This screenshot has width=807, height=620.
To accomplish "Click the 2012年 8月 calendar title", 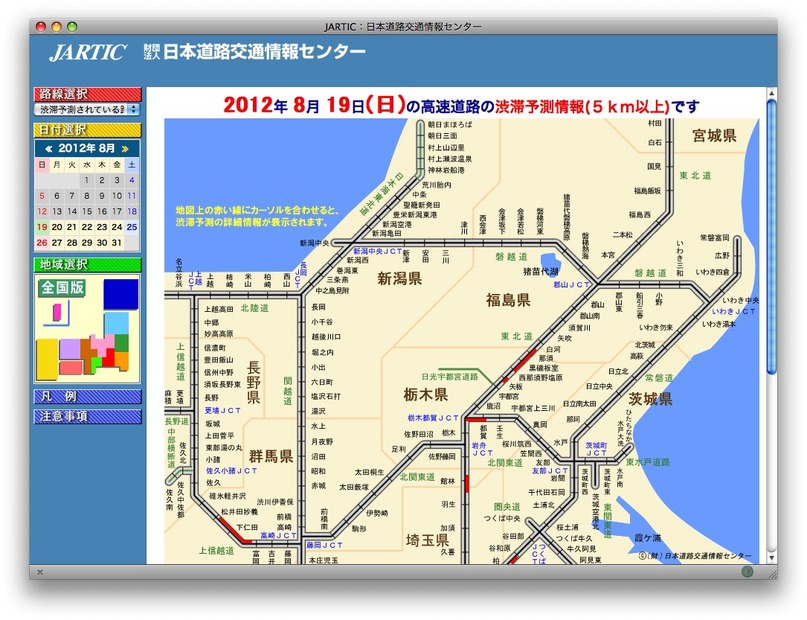I will pyautogui.click(x=86, y=149).
